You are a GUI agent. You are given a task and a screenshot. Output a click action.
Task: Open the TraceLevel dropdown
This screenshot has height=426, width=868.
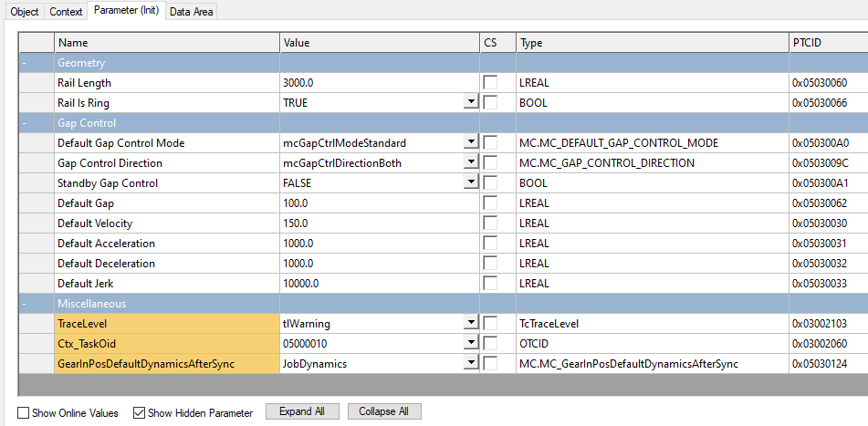pos(471,323)
